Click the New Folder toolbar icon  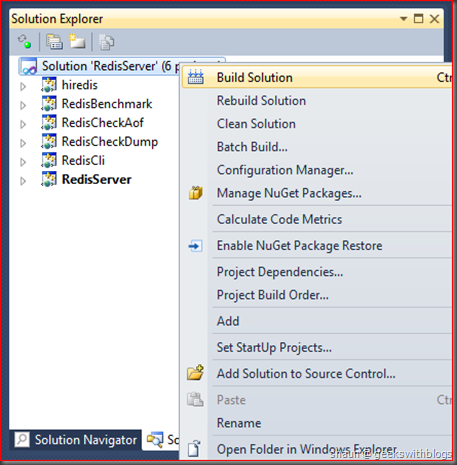pyautogui.click(x=77, y=42)
